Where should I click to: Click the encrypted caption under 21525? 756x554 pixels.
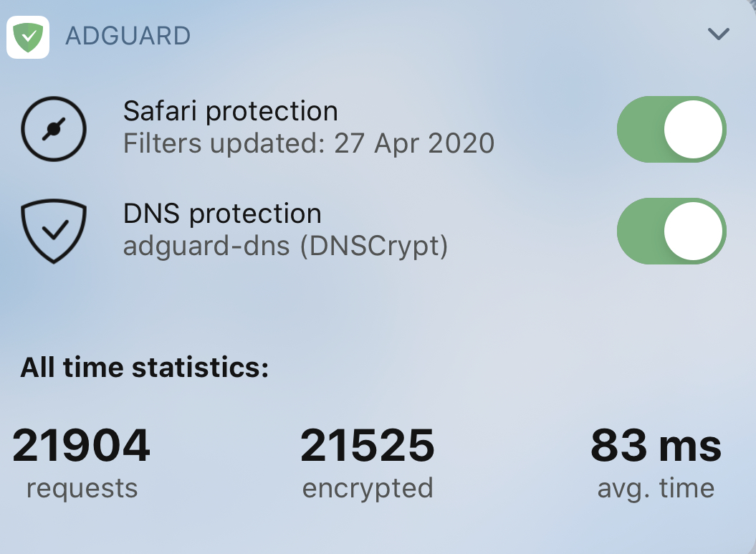(x=368, y=489)
